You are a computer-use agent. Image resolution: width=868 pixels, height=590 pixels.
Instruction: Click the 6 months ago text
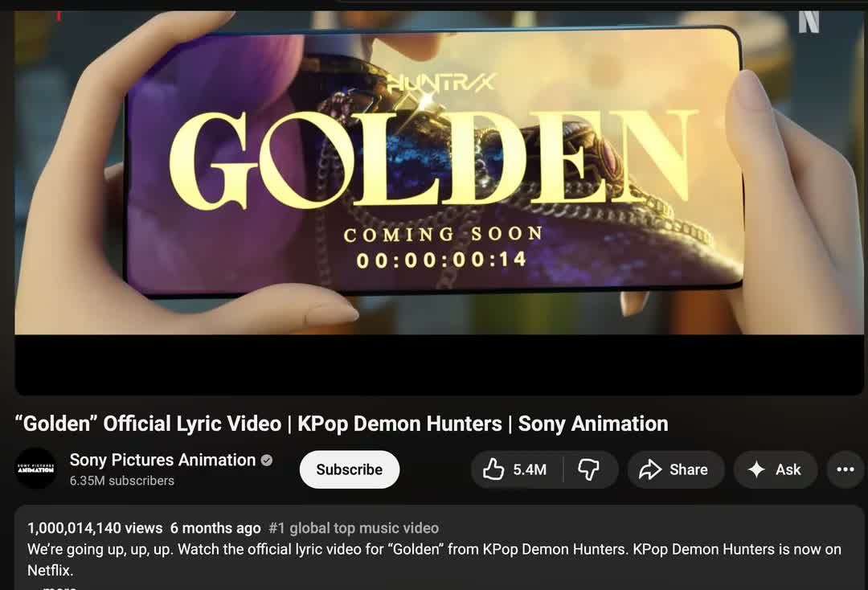pyautogui.click(x=215, y=528)
